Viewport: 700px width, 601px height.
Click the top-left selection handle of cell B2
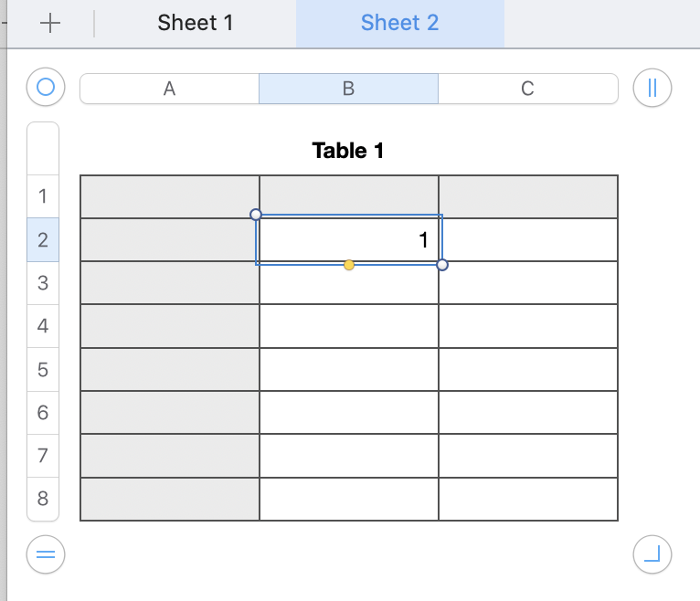256,215
